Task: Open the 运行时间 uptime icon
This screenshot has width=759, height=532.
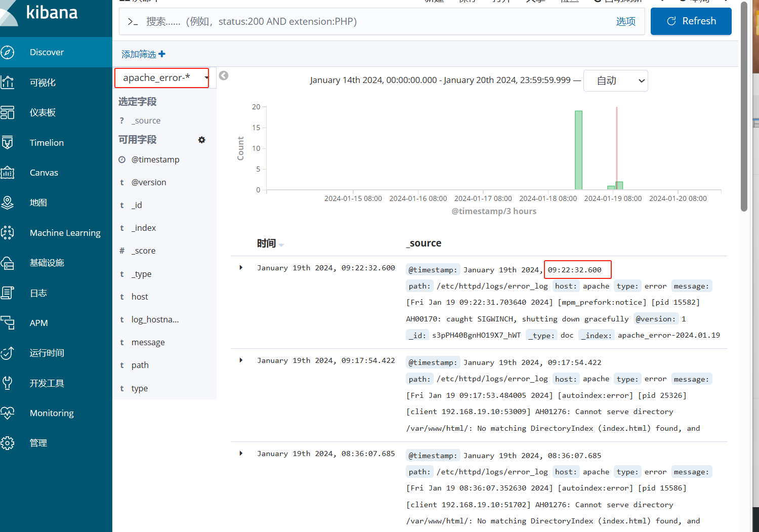Action: (x=7, y=353)
